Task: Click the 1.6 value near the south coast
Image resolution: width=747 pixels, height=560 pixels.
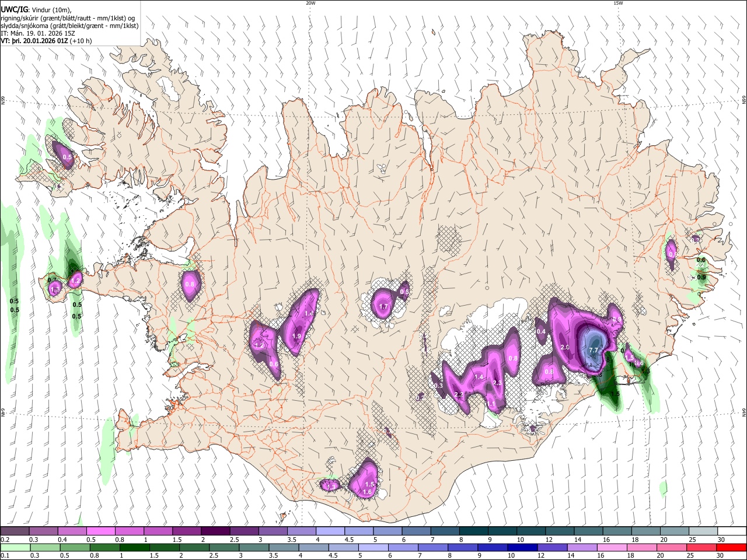Action: pos(367,492)
